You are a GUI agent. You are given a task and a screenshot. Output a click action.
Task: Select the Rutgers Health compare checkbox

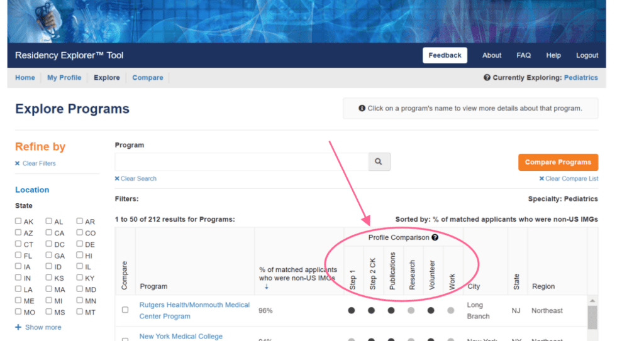[125, 310]
